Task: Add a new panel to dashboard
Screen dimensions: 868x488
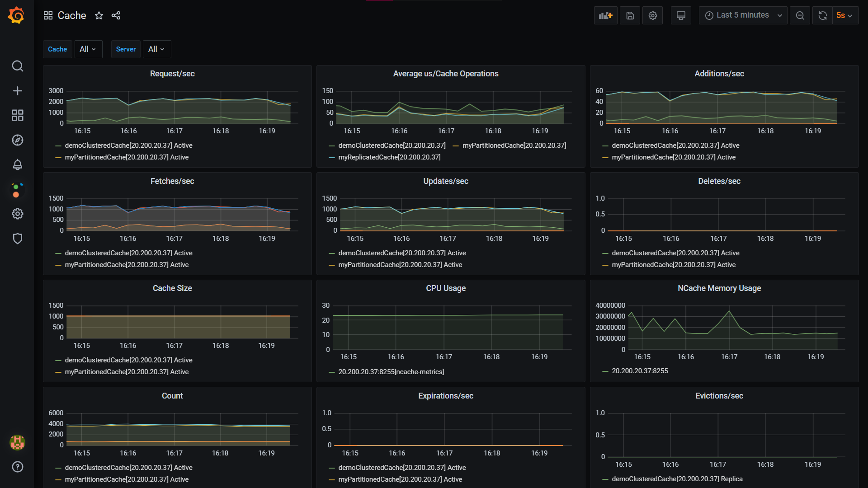Action: coord(605,15)
